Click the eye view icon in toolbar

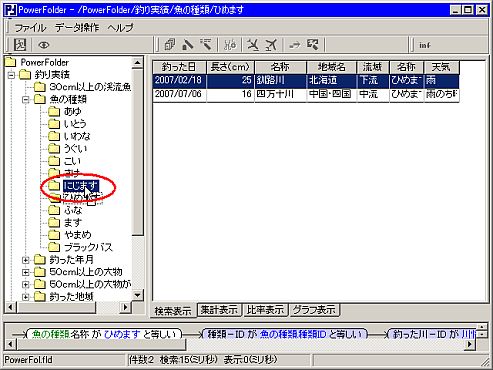coord(44,45)
